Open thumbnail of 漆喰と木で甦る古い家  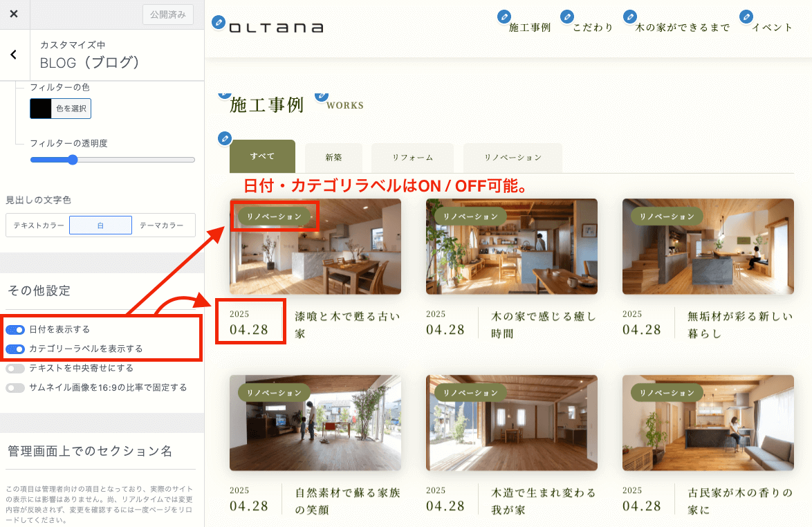point(315,246)
